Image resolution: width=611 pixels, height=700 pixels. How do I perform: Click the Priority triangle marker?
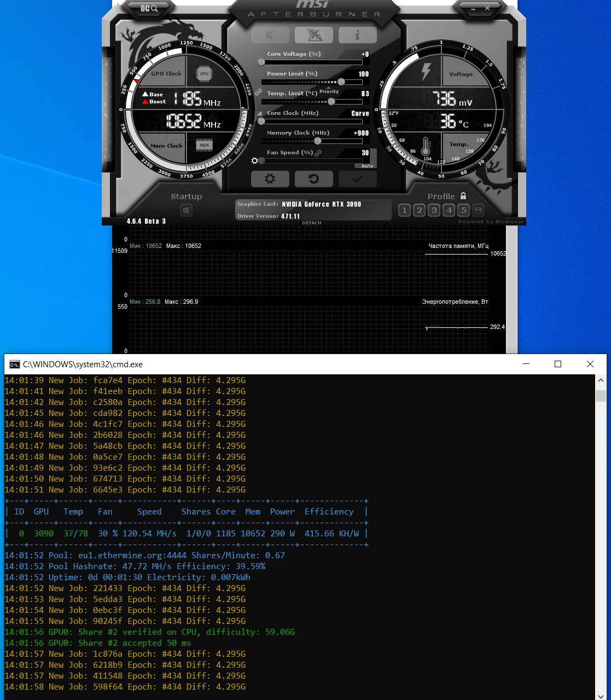[x=329, y=88]
